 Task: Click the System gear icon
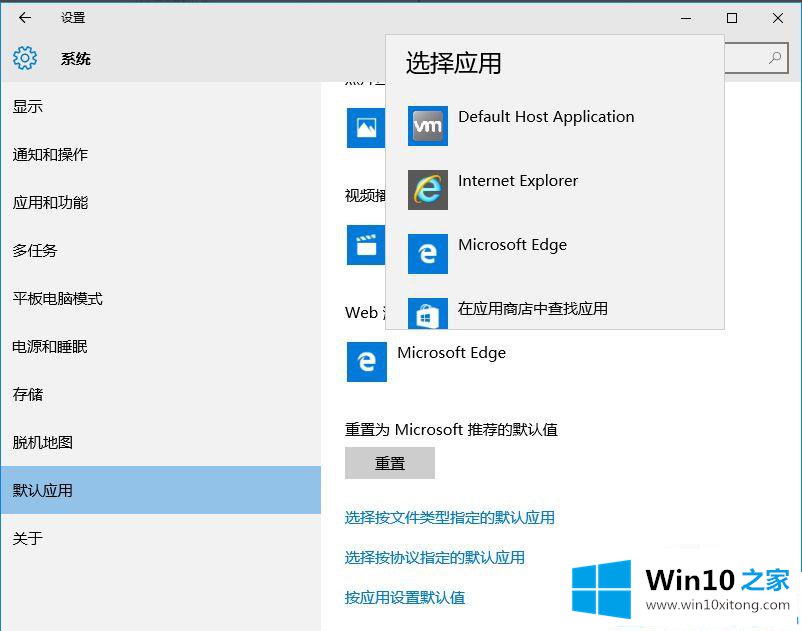click(25, 58)
